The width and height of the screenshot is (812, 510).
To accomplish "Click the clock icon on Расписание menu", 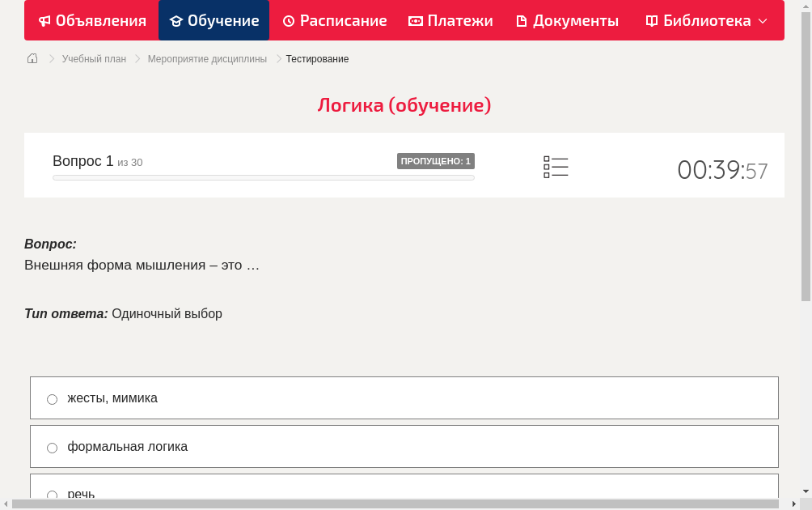I will click(290, 20).
